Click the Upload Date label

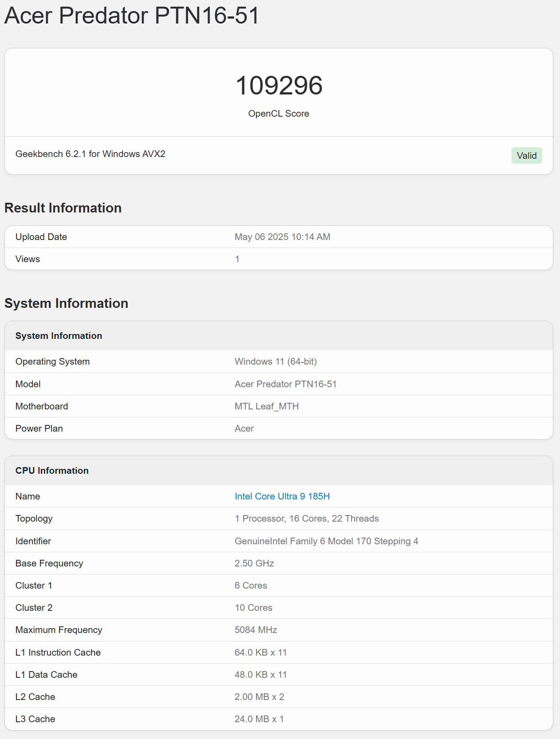(41, 237)
